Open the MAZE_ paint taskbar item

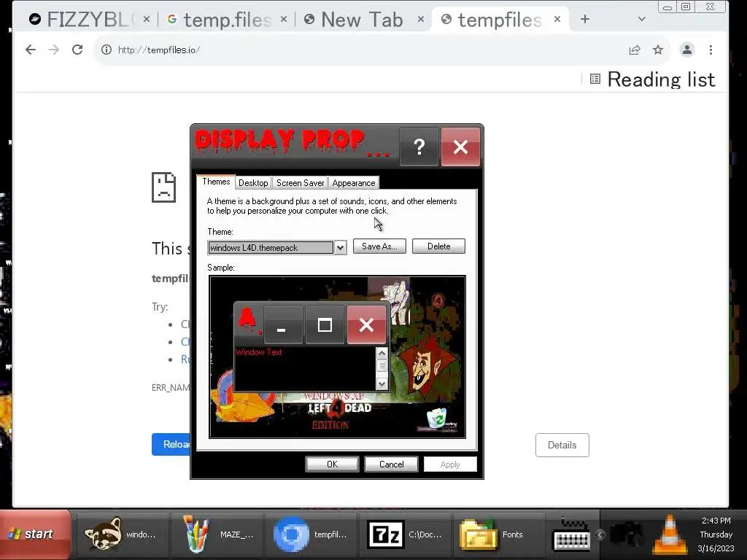[217, 534]
